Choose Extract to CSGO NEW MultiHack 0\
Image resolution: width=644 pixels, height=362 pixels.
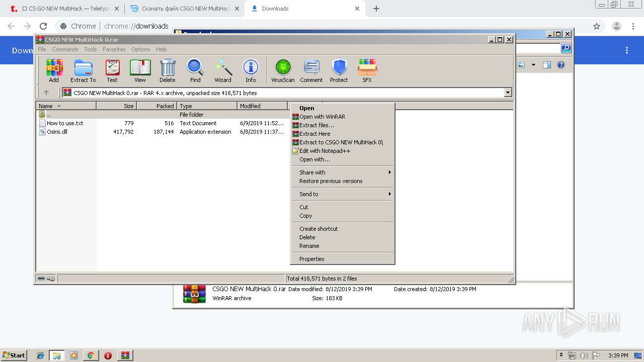[x=342, y=142]
